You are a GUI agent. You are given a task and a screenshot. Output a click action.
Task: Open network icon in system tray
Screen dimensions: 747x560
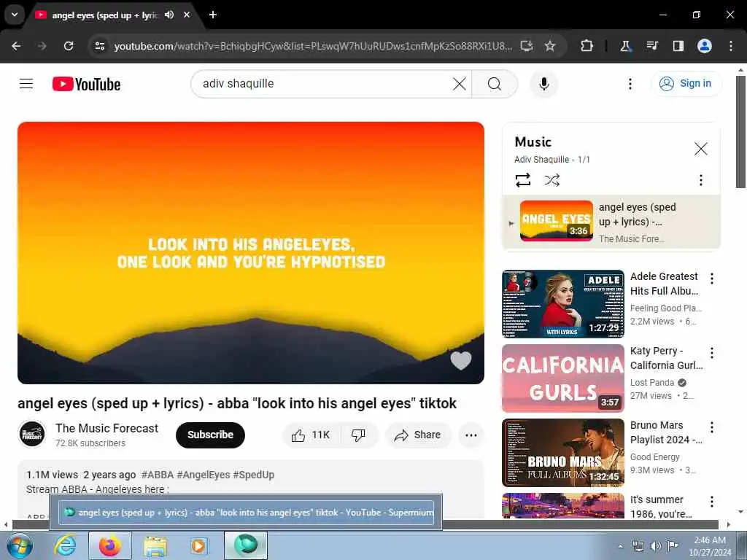click(638, 546)
